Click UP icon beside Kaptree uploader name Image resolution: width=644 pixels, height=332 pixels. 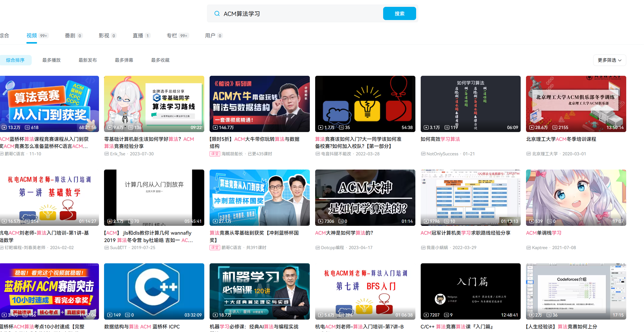(529, 248)
